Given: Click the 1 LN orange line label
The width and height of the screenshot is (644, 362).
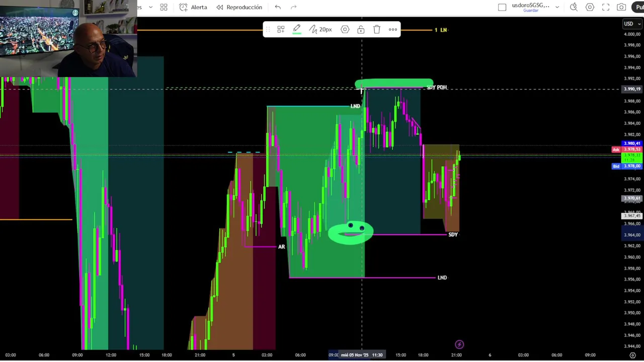Looking at the screenshot, I should [441, 30].
